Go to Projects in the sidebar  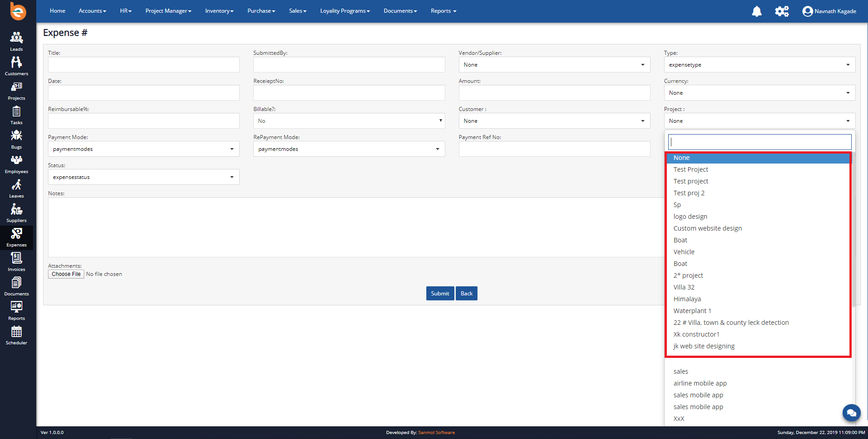tap(16, 90)
